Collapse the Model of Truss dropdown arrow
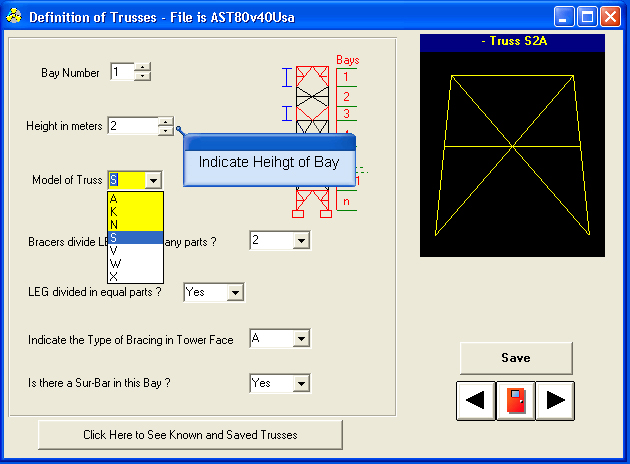Screen dimensions: 630x464 click(x=152, y=180)
